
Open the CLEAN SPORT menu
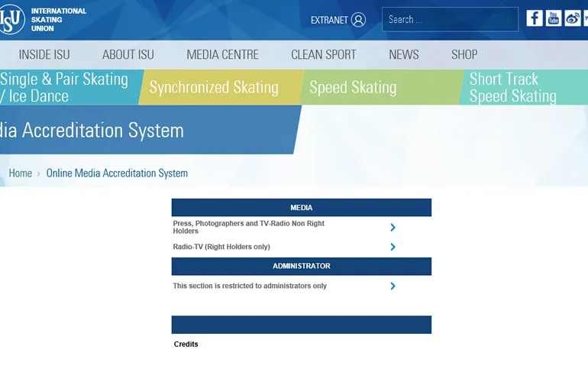[x=324, y=54]
